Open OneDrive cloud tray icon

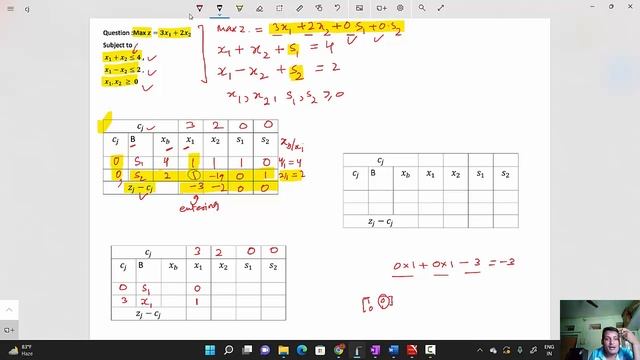(493, 350)
